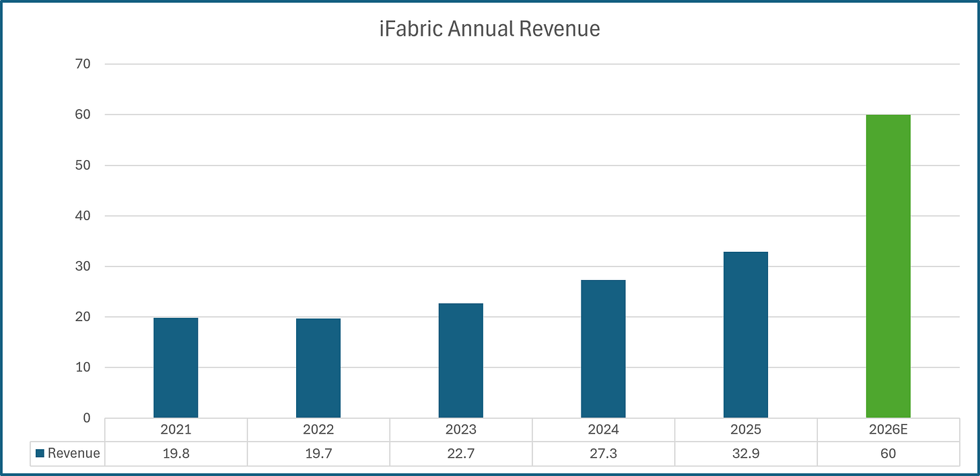
Task: Click the 2023 category label
Action: 461,430
